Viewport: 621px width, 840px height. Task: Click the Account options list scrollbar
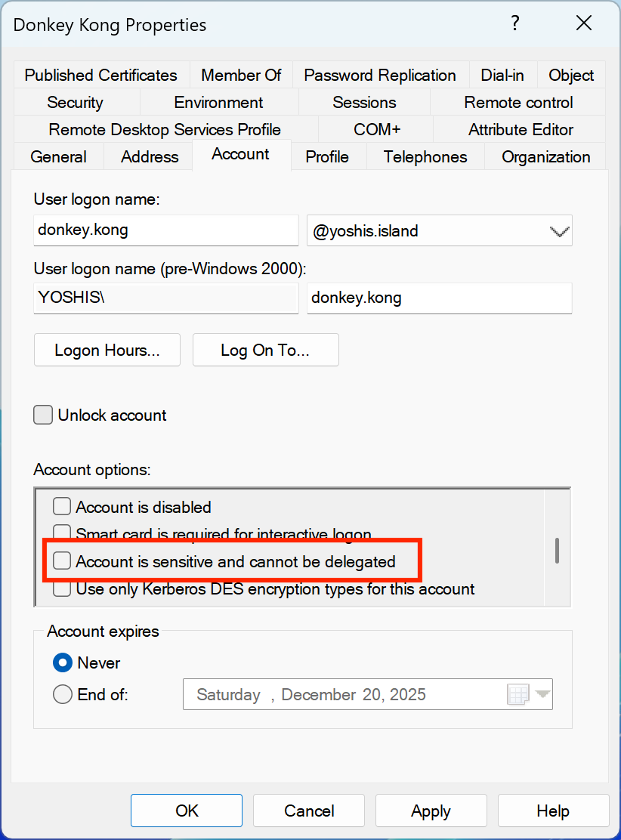coord(557,550)
